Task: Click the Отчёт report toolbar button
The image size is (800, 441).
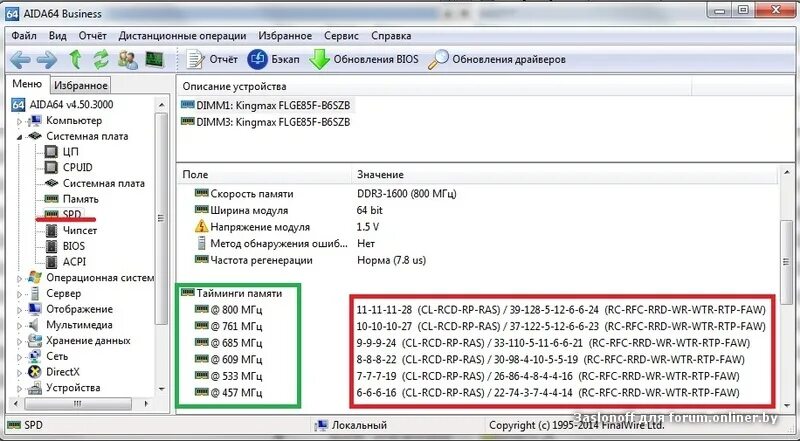Action: tap(212, 60)
